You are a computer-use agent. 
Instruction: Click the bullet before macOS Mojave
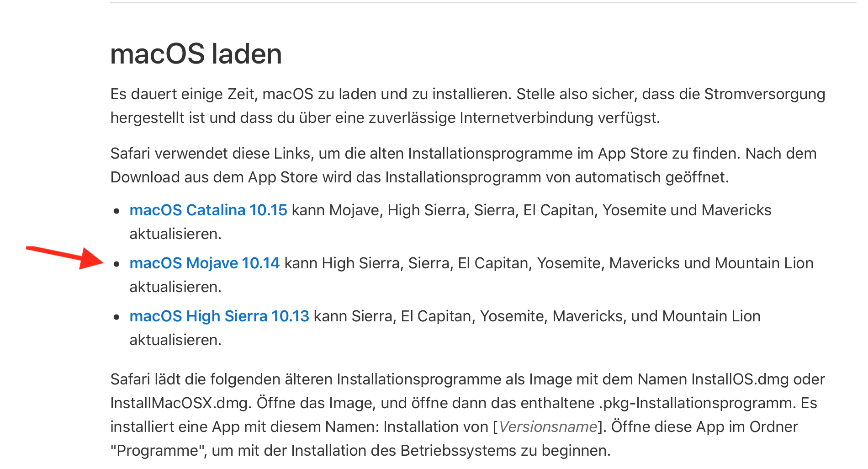coord(117,264)
